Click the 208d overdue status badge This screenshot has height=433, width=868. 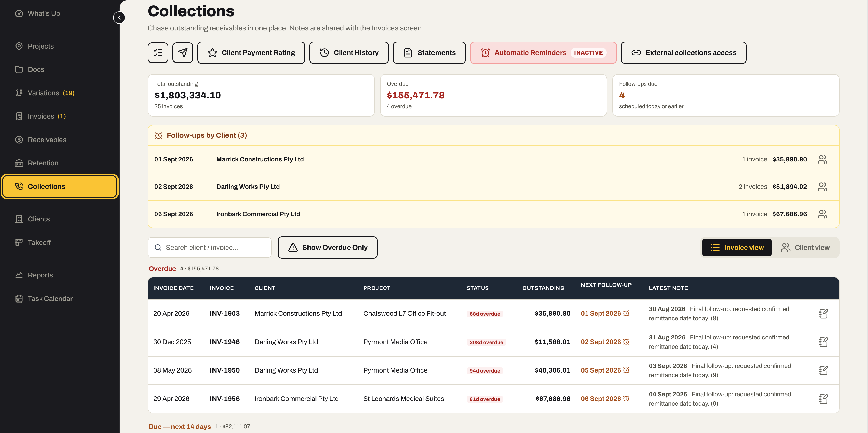(x=486, y=342)
